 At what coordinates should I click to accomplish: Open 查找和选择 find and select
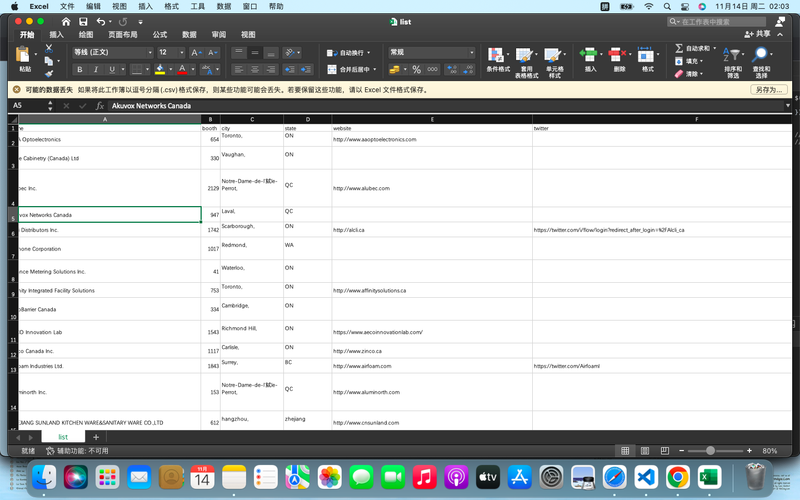pyautogui.click(x=760, y=55)
